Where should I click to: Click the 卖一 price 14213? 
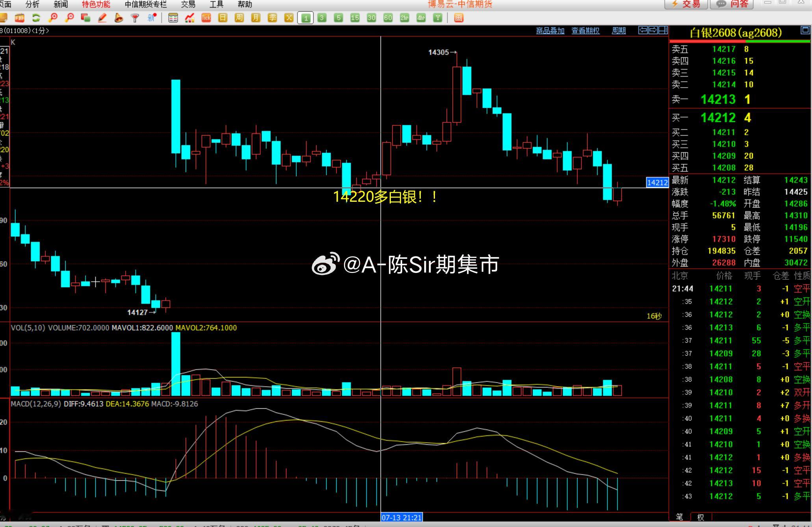[x=718, y=100]
